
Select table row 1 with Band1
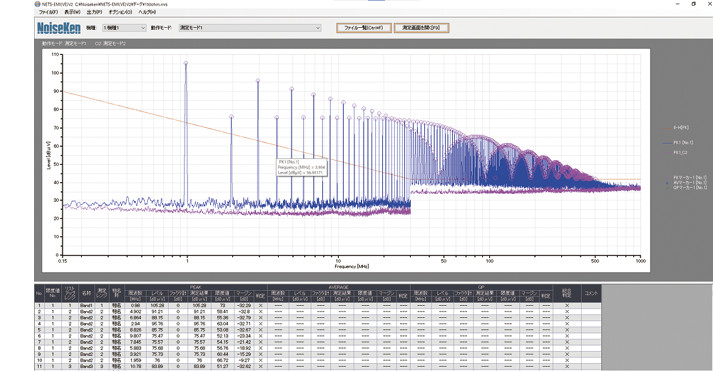pos(318,306)
